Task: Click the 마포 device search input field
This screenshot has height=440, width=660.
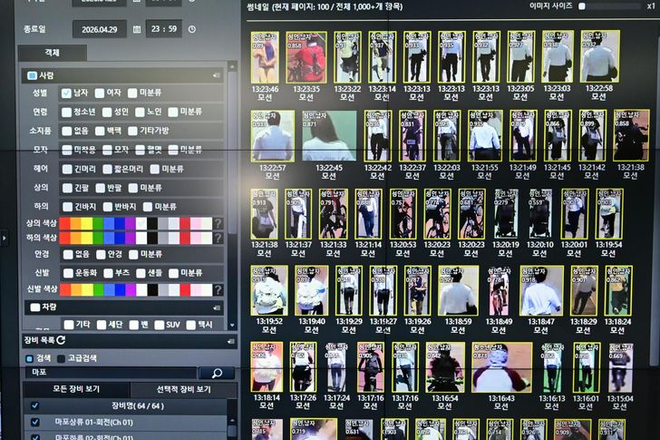Action: pyautogui.click(x=111, y=373)
